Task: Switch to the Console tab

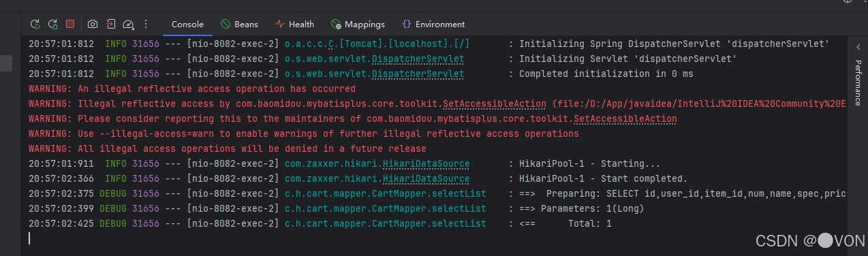Action: [x=187, y=24]
